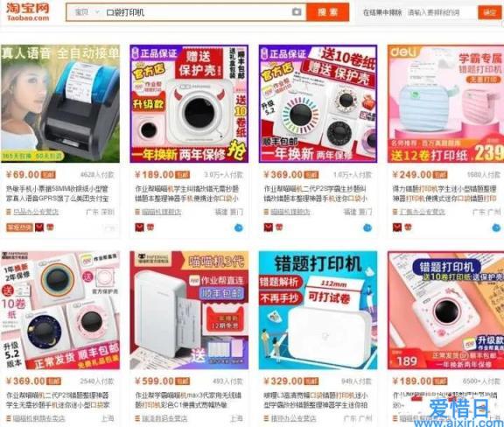Open the 喵喵机3代 product image

pyautogui.click(x=189, y=311)
